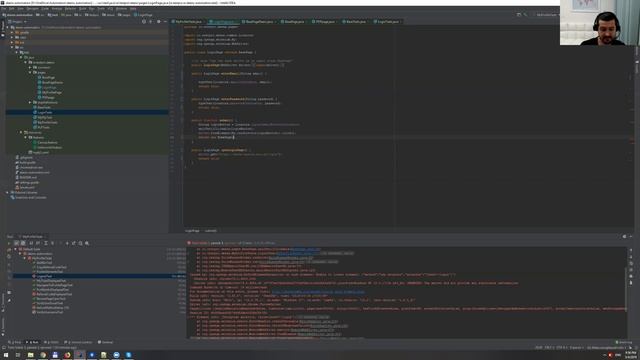The height and width of the screenshot is (360, 640).
Task: Click demo-automation in navigation bar
Action: tap(19, 15)
